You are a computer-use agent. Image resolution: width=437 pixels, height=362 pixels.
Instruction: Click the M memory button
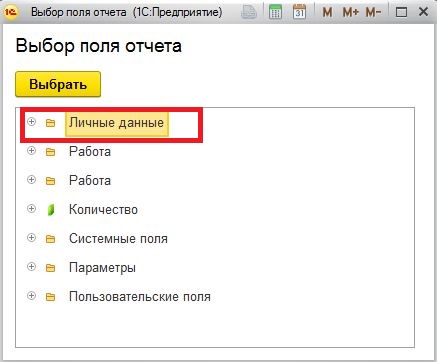327,13
